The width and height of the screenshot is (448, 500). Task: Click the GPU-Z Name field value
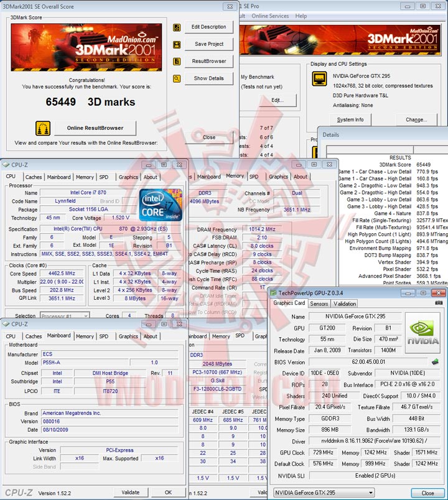pos(355,317)
